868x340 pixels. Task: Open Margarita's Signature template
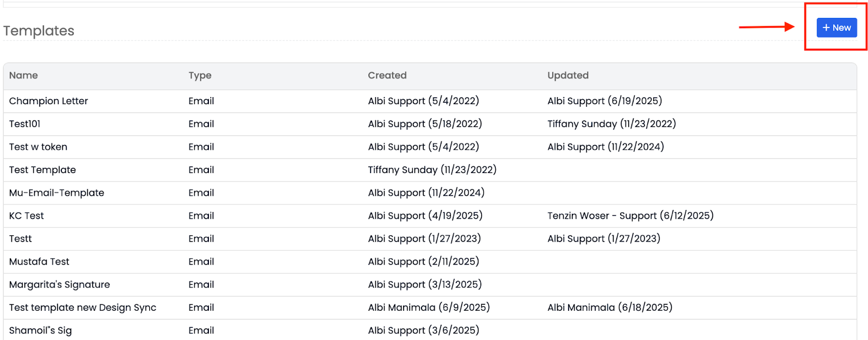point(59,285)
